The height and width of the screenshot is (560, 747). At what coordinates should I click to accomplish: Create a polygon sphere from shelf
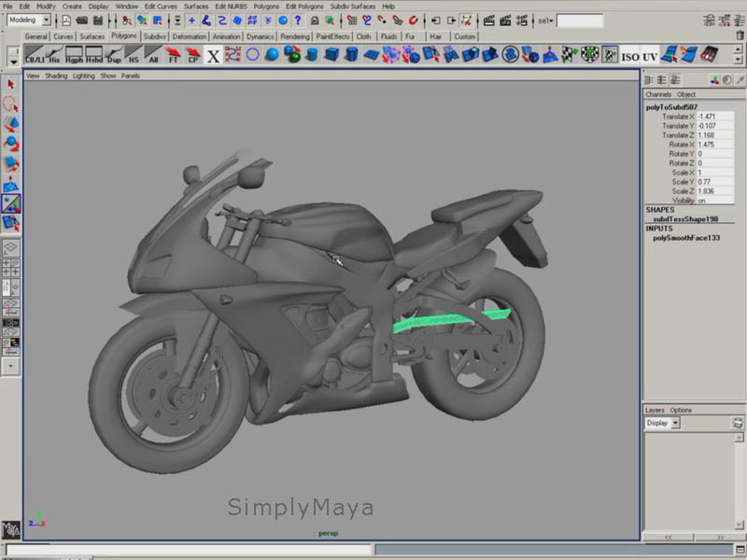click(272, 55)
